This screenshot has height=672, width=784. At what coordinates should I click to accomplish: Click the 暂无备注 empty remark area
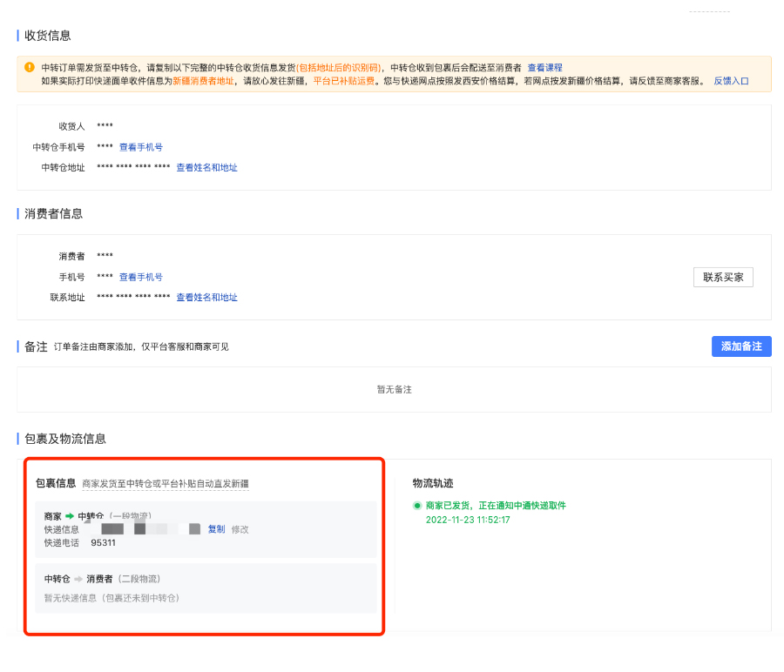coord(394,390)
